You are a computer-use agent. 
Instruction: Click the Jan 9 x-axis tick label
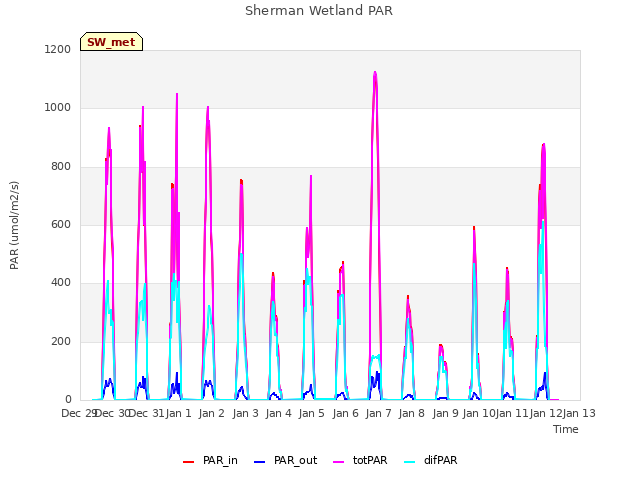pos(445,413)
